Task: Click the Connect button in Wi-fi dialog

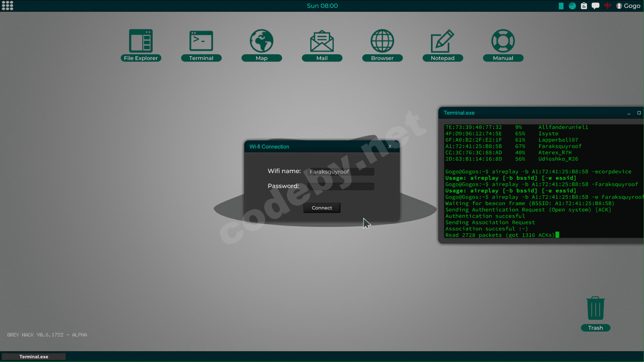Action: (x=322, y=208)
